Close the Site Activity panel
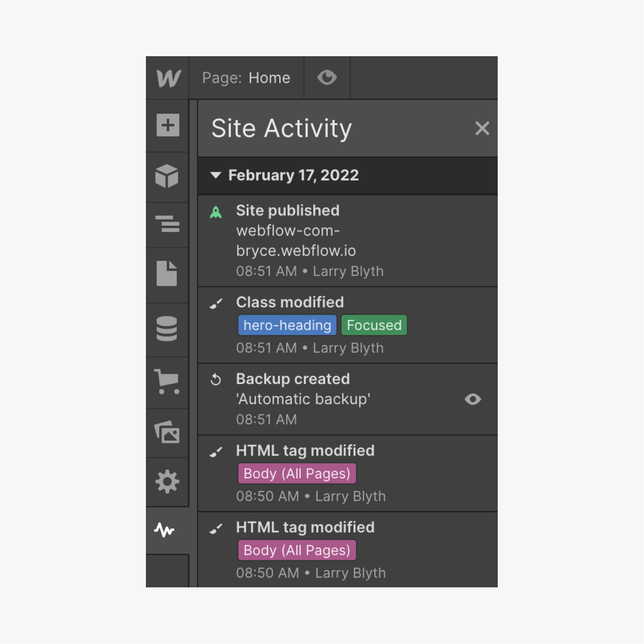Viewport: 644px width, 644px height. coord(482,128)
